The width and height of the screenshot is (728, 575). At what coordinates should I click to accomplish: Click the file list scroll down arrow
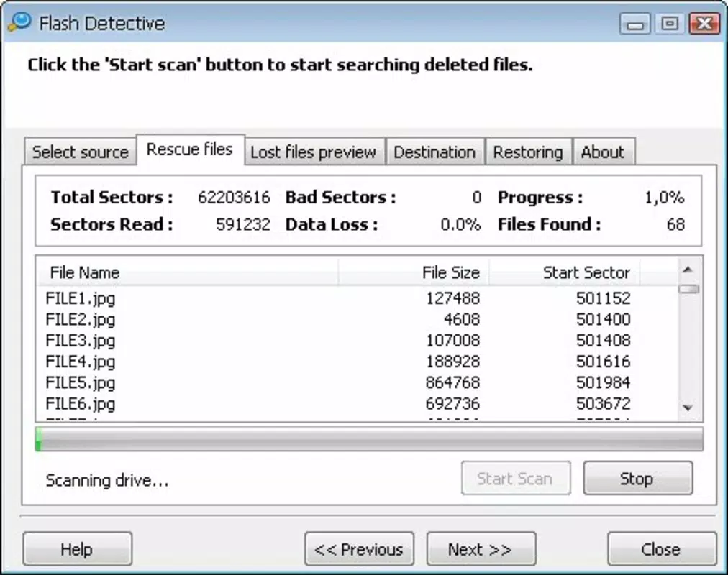pyautogui.click(x=688, y=408)
